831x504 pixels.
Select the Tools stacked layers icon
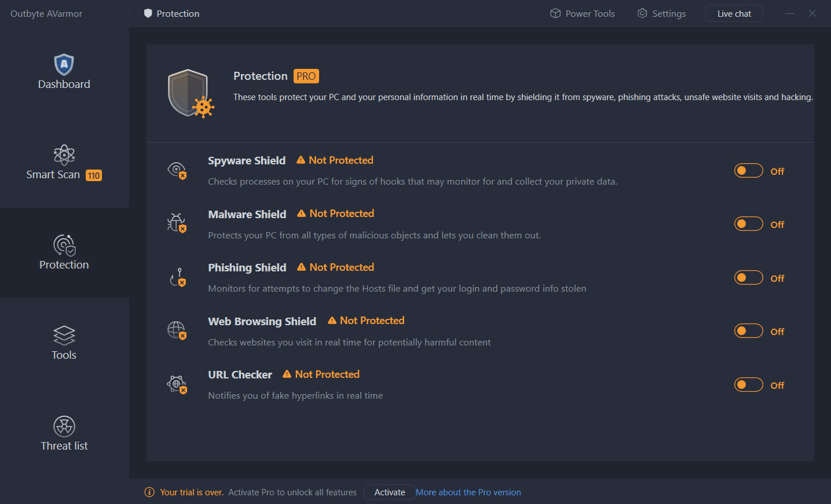click(64, 335)
